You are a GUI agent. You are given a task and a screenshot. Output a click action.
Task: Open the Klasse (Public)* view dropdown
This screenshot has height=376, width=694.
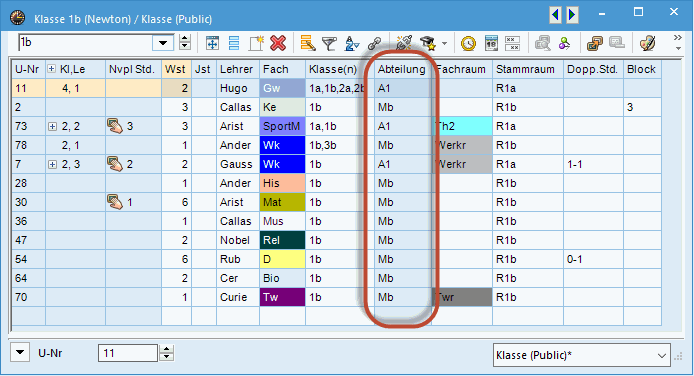coord(582,355)
